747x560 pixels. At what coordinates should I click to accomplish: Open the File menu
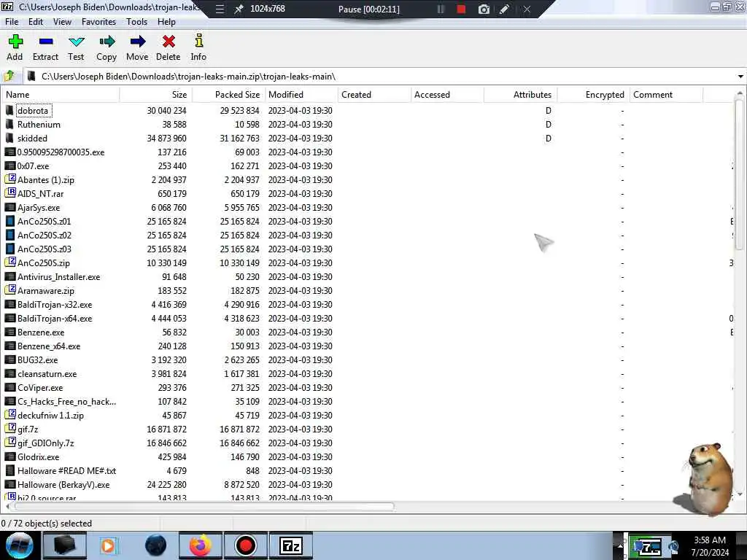pyautogui.click(x=12, y=22)
